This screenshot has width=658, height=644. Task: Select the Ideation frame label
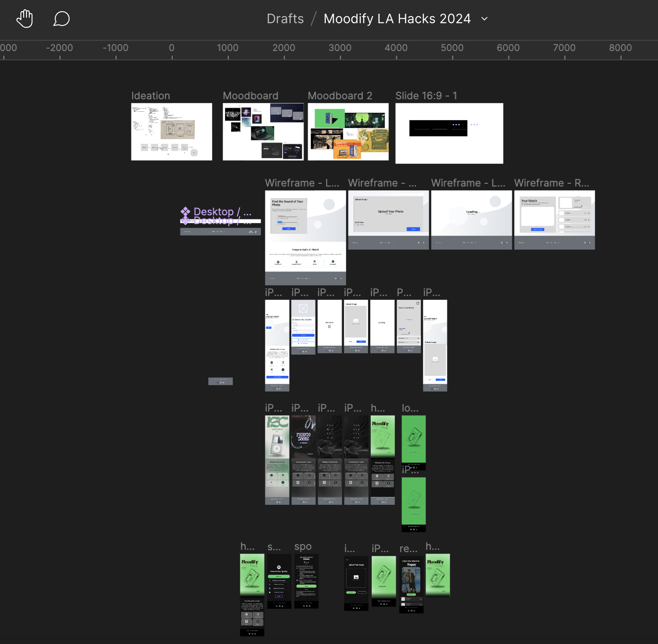click(x=151, y=96)
